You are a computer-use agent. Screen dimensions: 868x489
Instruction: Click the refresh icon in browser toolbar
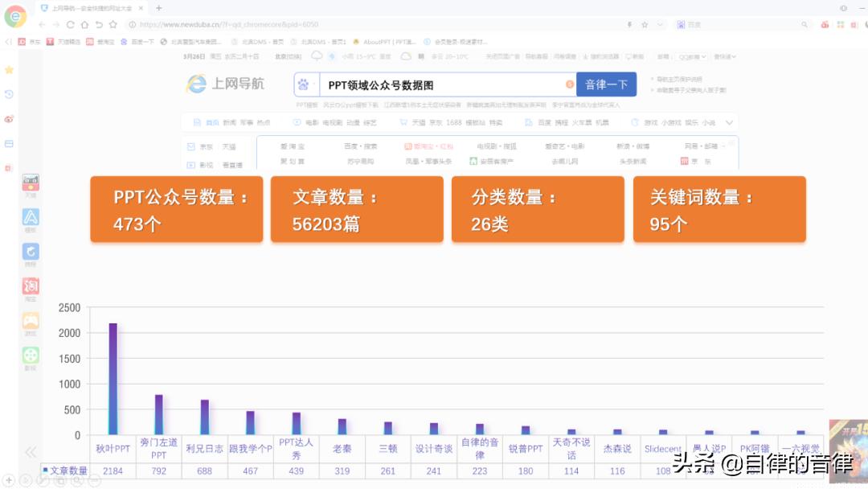point(70,24)
